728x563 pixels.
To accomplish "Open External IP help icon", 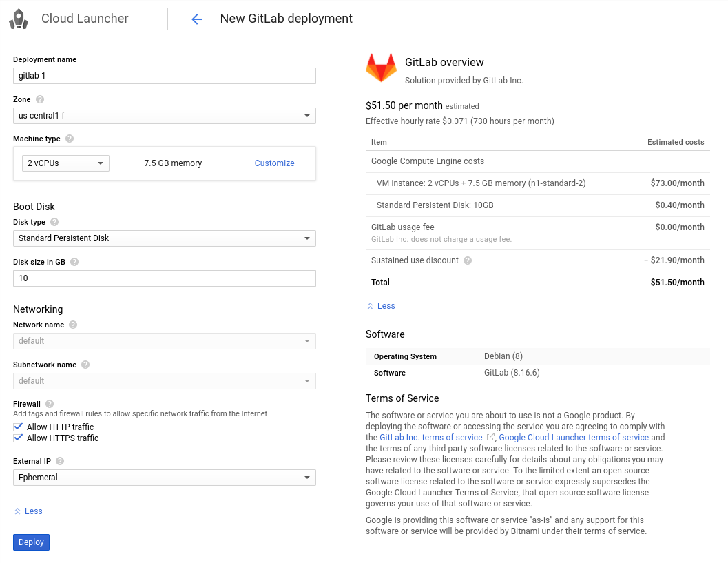I will [60, 461].
